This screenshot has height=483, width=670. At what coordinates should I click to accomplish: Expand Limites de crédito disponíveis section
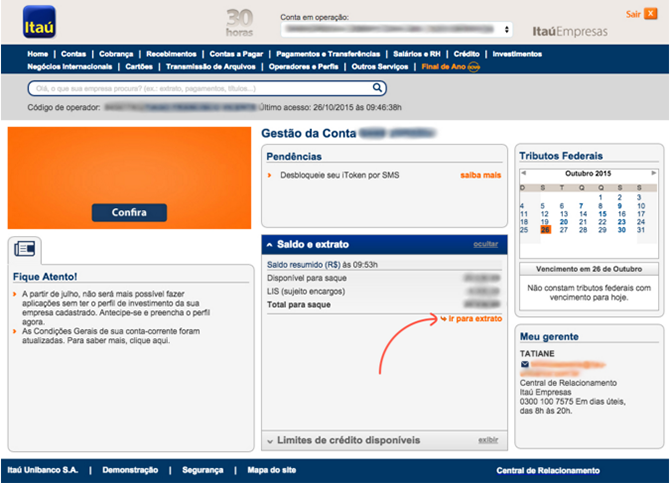[270, 441]
